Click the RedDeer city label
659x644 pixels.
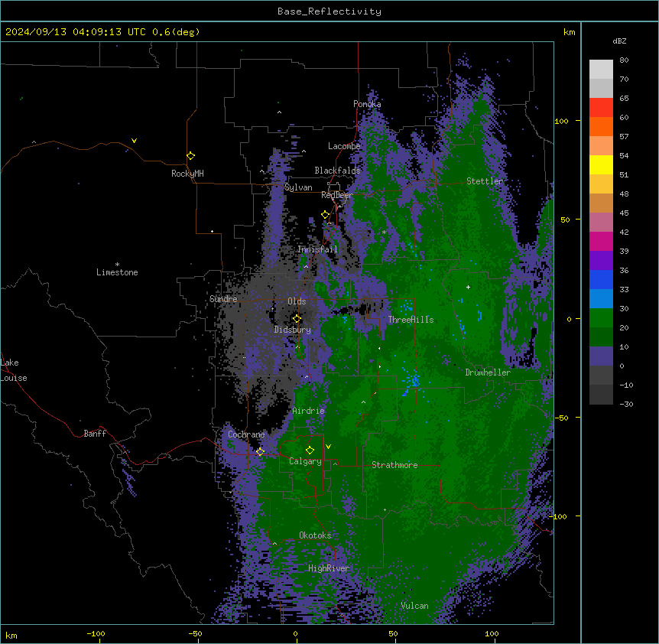tap(337, 195)
